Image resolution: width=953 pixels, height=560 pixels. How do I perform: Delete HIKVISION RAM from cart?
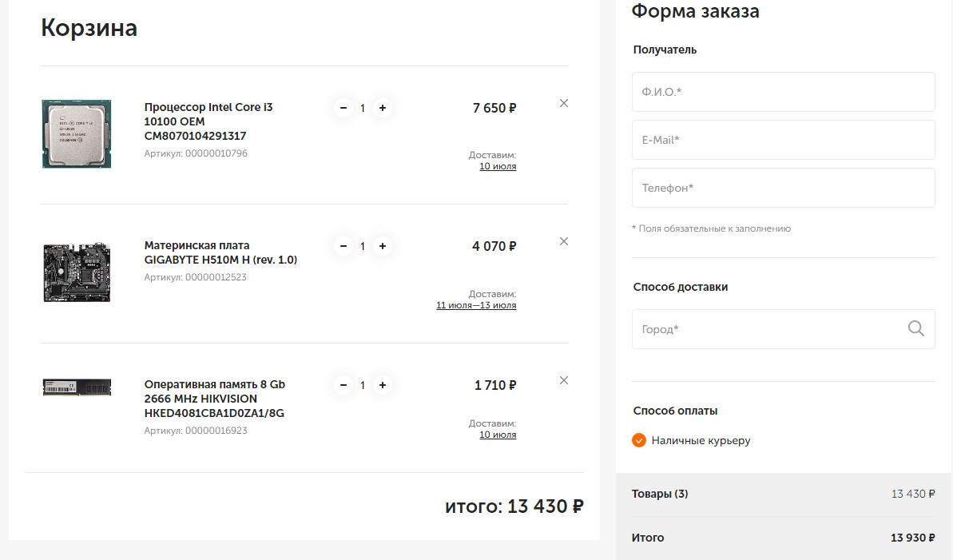564,380
